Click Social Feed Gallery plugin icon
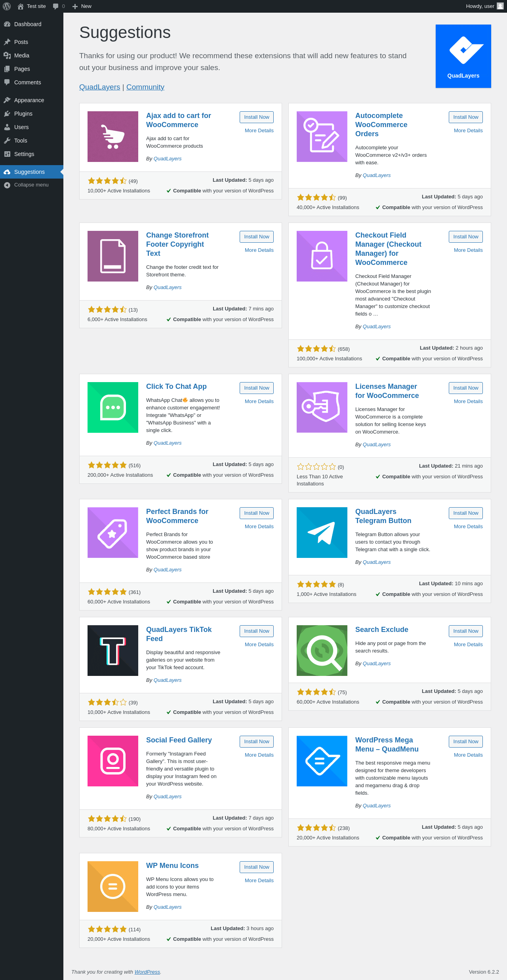The image size is (507, 980). (x=113, y=761)
